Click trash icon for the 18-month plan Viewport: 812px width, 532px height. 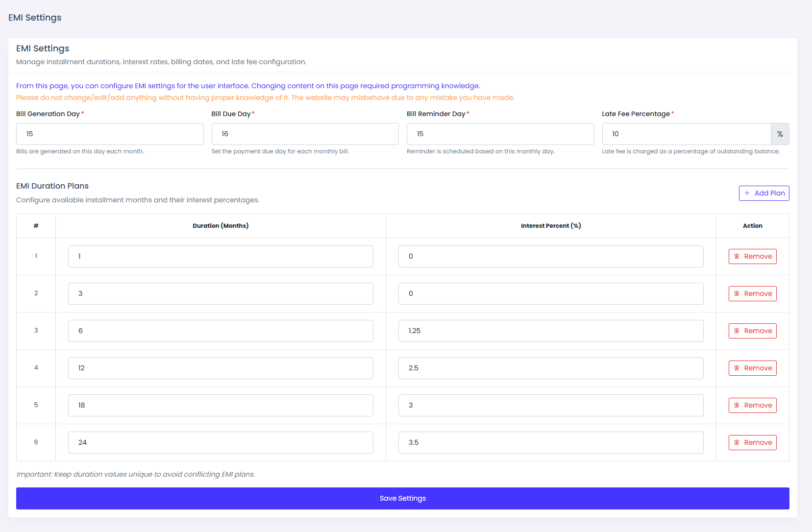737,405
